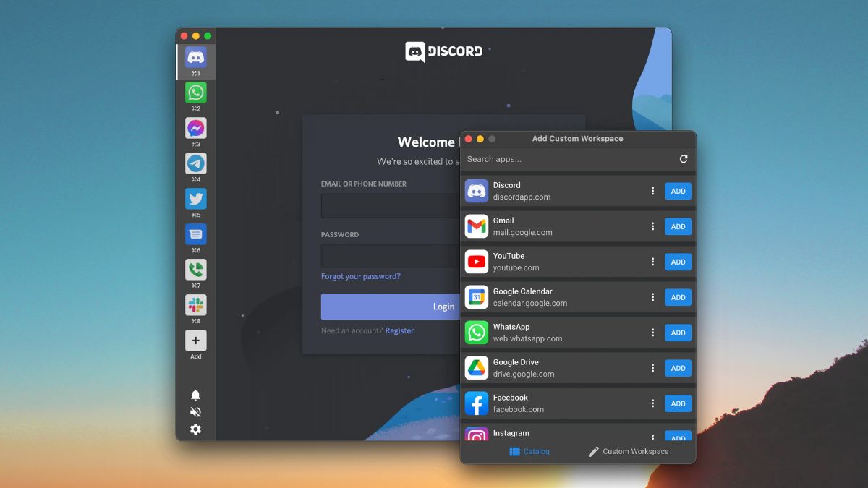Viewport: 868px width, 488px height.
Task: Switch to Custom Workspace tab
Action: point(628,451)
